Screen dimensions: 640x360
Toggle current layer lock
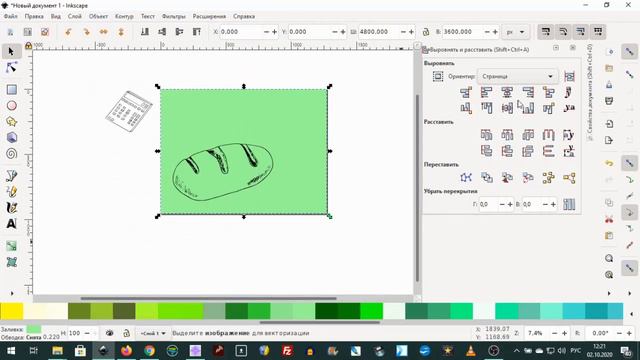click(x=127, y=333)
